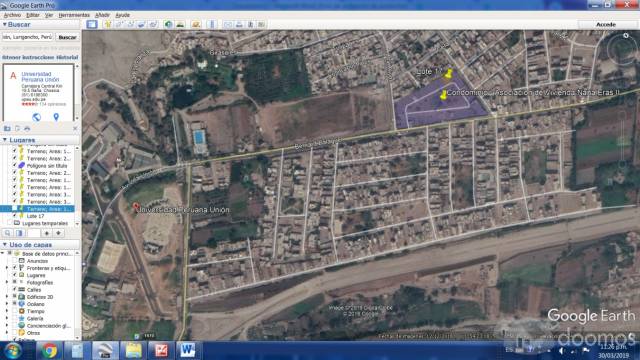Enable the Anuncios layer checkbox

point(15,261)
